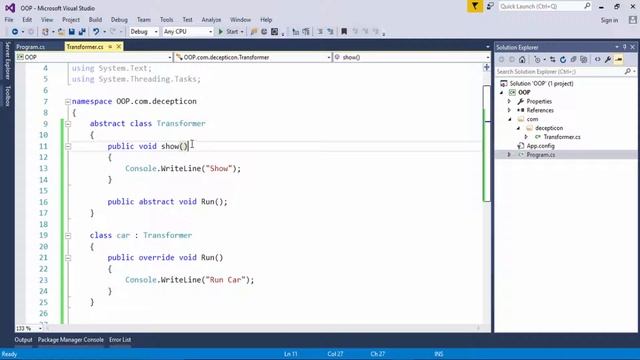The height and width of the screenshot is (360, 640).
Task: Close the Transformer.cs tab
Action: click(x=119, y=47)
